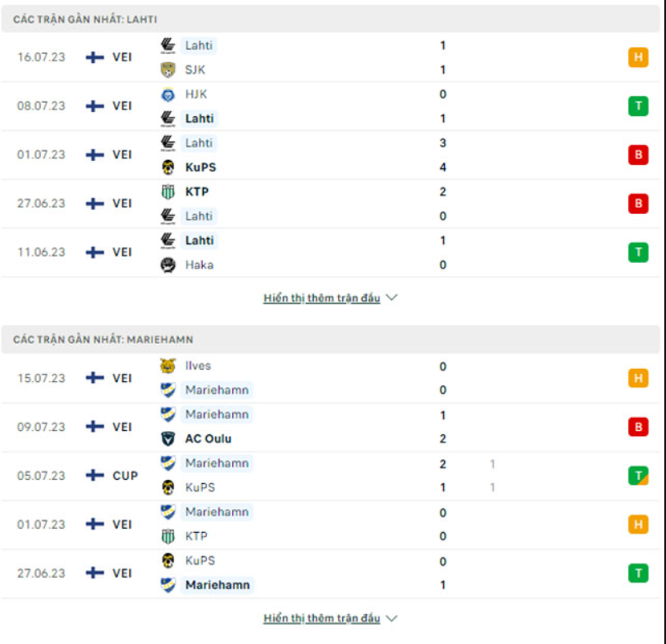Select the CUP competition label
666x644 pixels.
[125, 476]
